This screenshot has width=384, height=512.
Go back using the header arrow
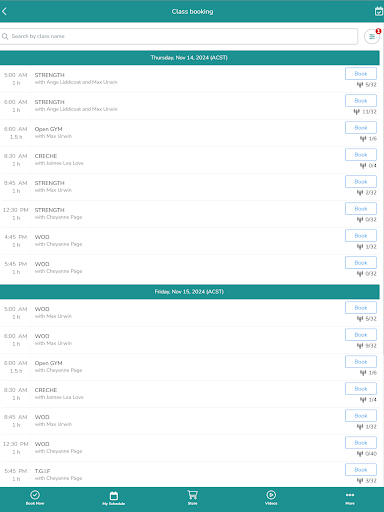(x=4, y=11)
